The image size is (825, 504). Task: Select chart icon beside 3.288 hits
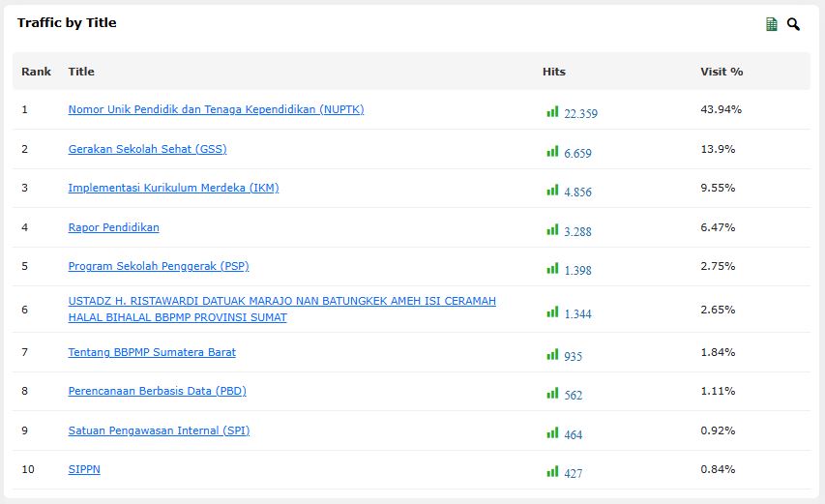point(552,230)
